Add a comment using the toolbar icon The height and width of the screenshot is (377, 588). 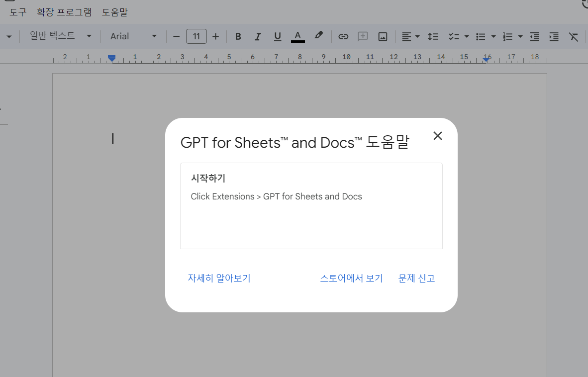click(x=363, y=36)
